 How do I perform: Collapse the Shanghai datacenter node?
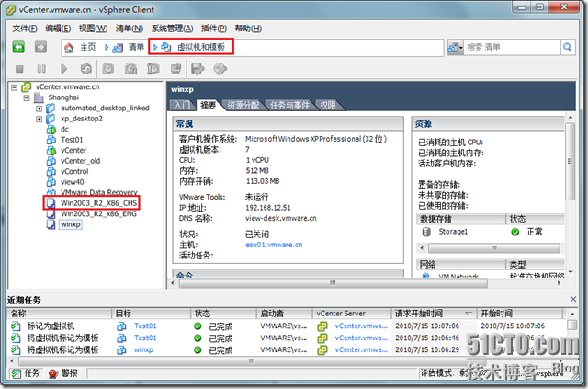click(27, 97)
